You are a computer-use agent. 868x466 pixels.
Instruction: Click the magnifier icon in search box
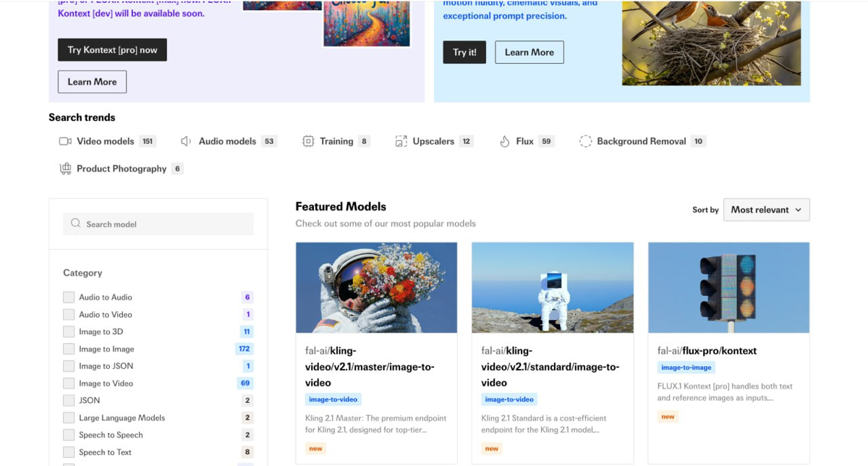click(x=75, y=224)
